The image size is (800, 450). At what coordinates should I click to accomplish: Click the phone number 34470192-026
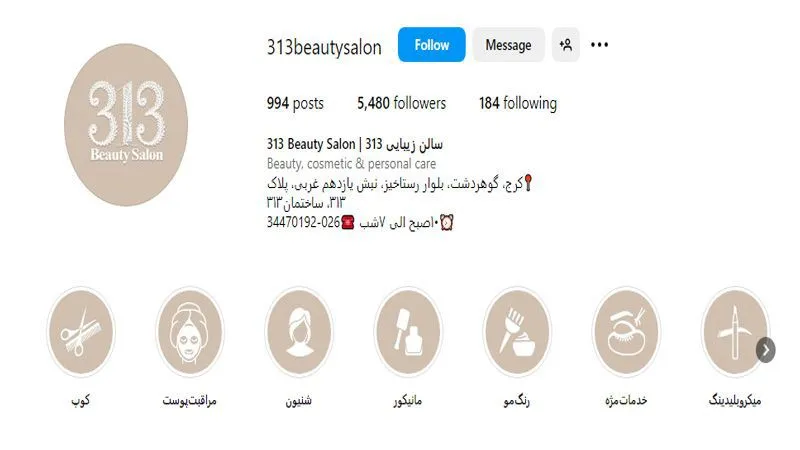tap(303, 222)
